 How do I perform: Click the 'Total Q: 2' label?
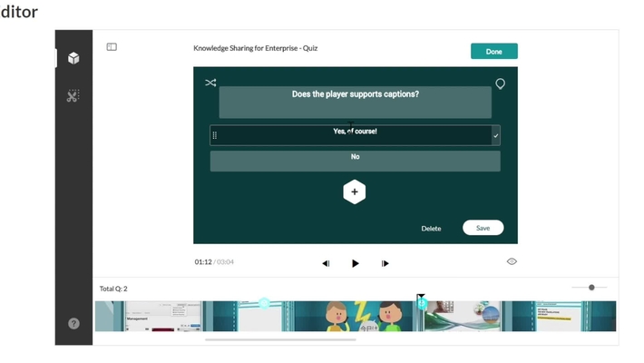(x=113, y=289)
